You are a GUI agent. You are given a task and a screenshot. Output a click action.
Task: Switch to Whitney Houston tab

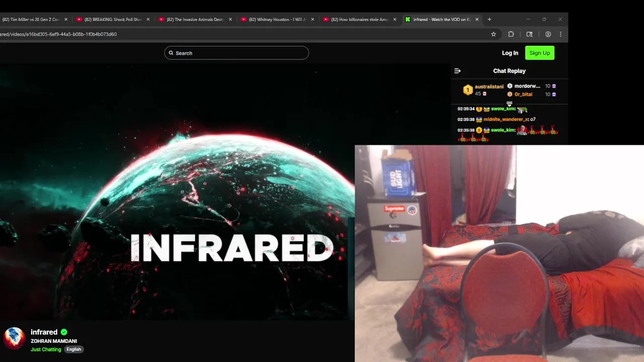tap(277, 20)
